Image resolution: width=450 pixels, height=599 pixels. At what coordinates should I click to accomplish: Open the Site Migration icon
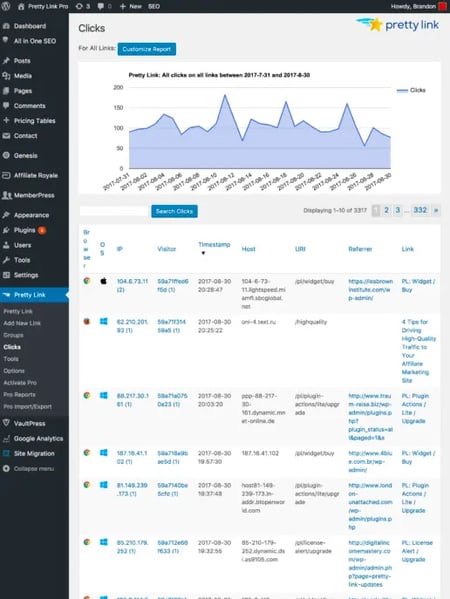(x=6, y=453)
